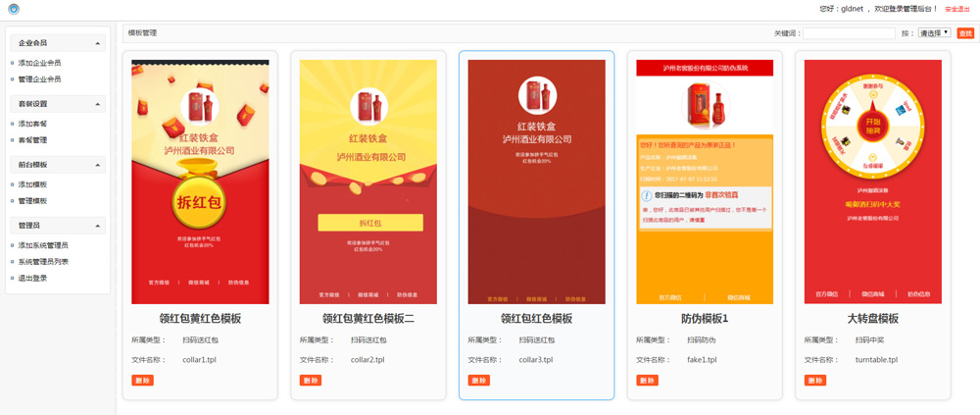980x415 pixels.
Task: Open 管理企业会员 in the sidebar
Action: click(39, 79)
